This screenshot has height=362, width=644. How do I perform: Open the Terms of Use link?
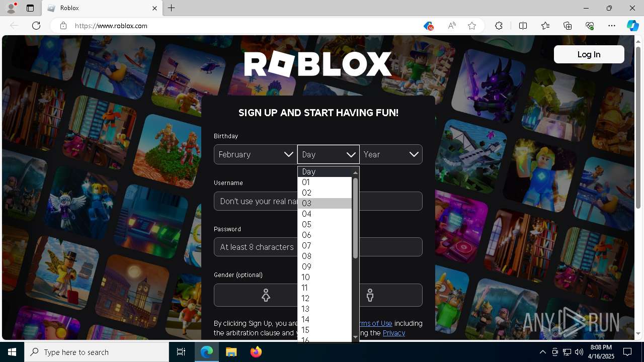374,323
